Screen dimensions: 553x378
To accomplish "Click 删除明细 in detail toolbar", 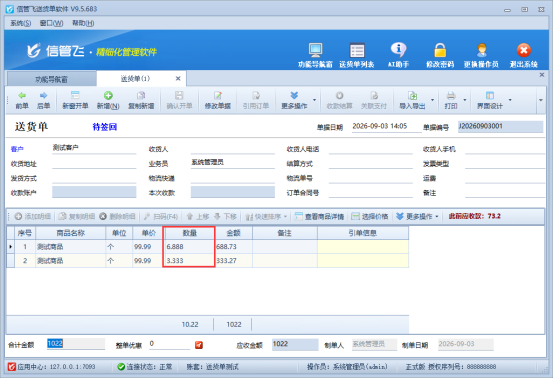I will pyautogui.click(x=117, y=217).
